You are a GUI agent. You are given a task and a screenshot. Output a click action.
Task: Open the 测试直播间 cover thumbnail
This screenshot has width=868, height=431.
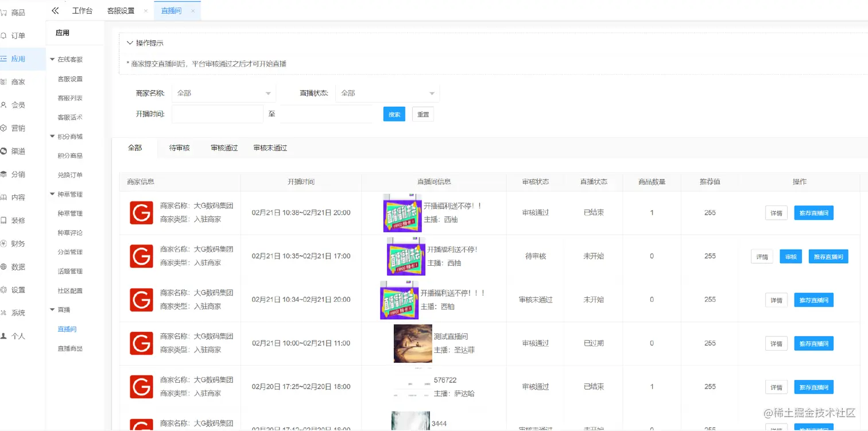(x=413, y=343)
